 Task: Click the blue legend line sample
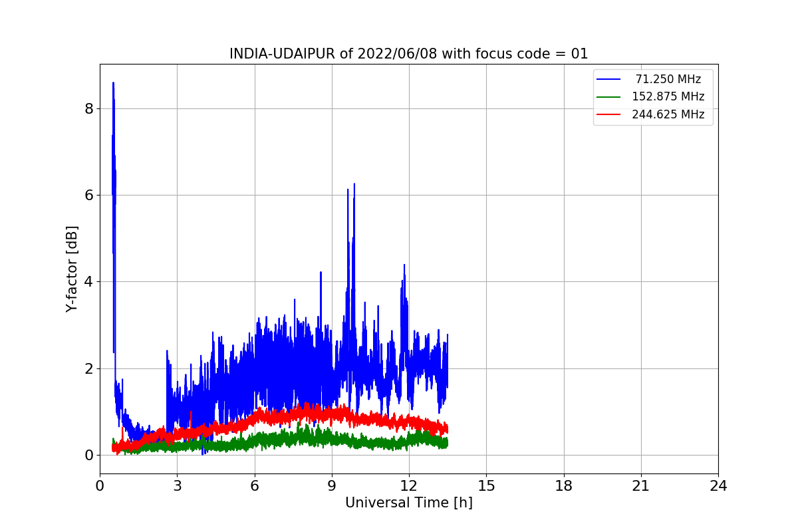click(x=609, y=79)
